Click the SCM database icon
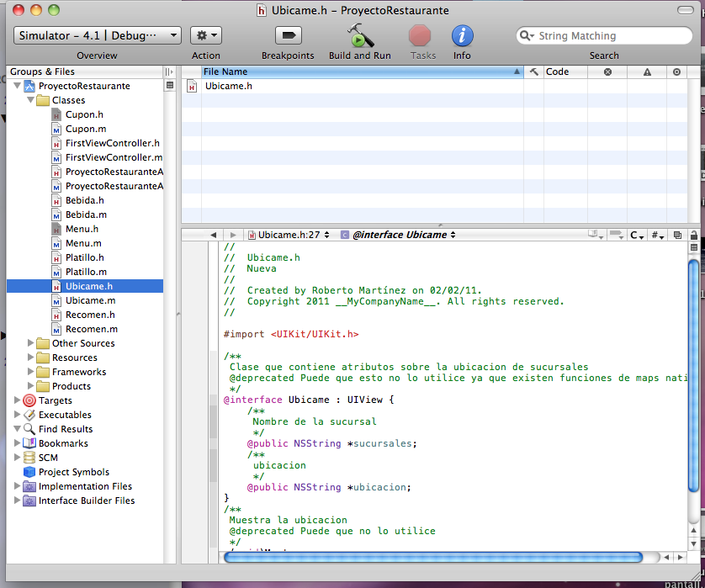705x588 pixels. click(x=29, y=458)
